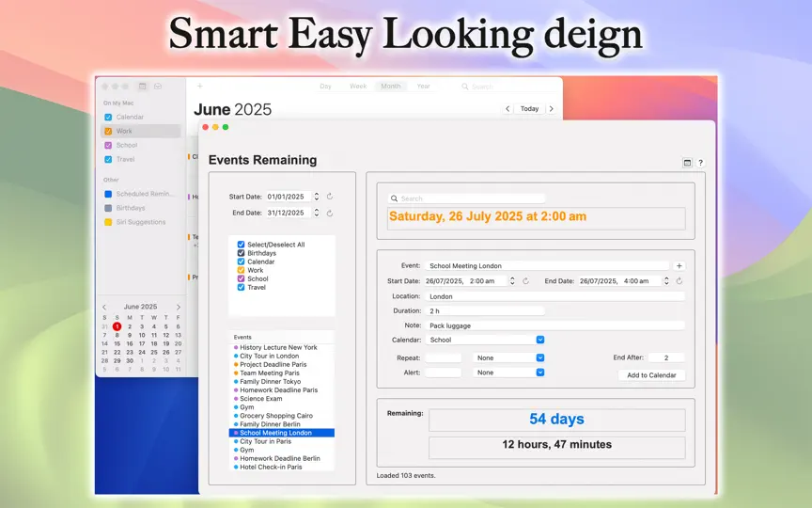Viewport: 812px width, 508px height.
Task: Open calendars list icon in Calendar toolbar
Action: click(143, 86)
